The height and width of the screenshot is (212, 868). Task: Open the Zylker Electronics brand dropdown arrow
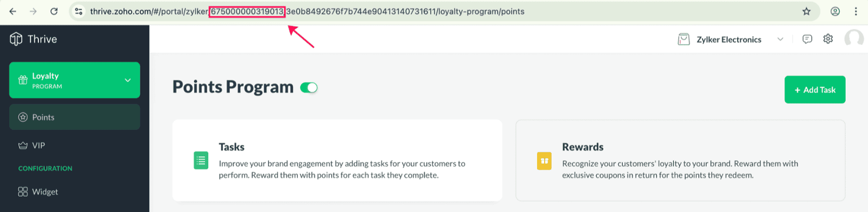(780, 39)
